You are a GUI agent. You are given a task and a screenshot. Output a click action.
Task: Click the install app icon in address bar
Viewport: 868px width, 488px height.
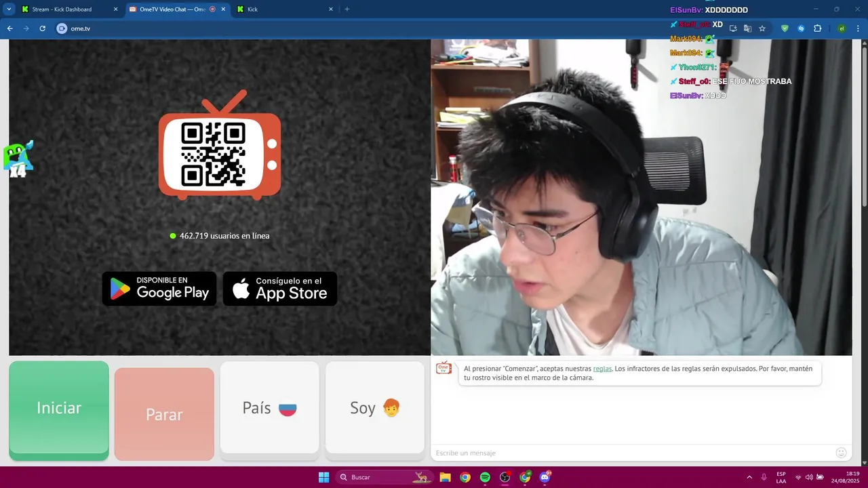tap(733, 28)
